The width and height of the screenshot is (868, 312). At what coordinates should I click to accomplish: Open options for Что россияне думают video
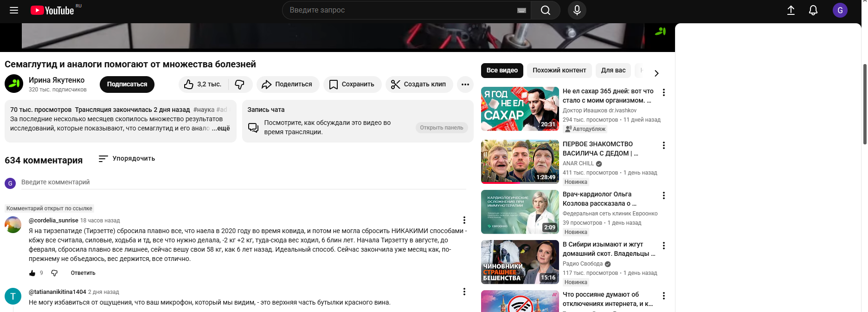664,296
